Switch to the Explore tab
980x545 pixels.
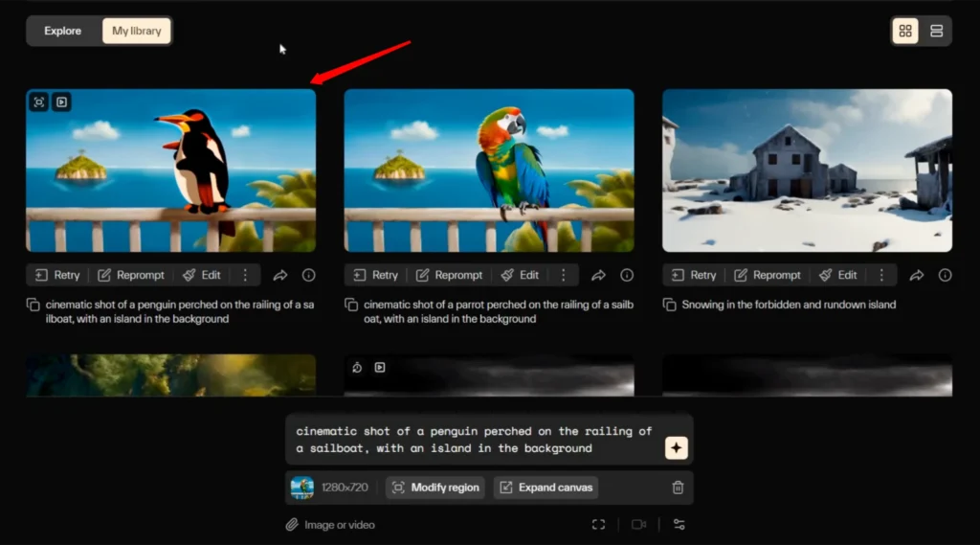tap(62, 31)
